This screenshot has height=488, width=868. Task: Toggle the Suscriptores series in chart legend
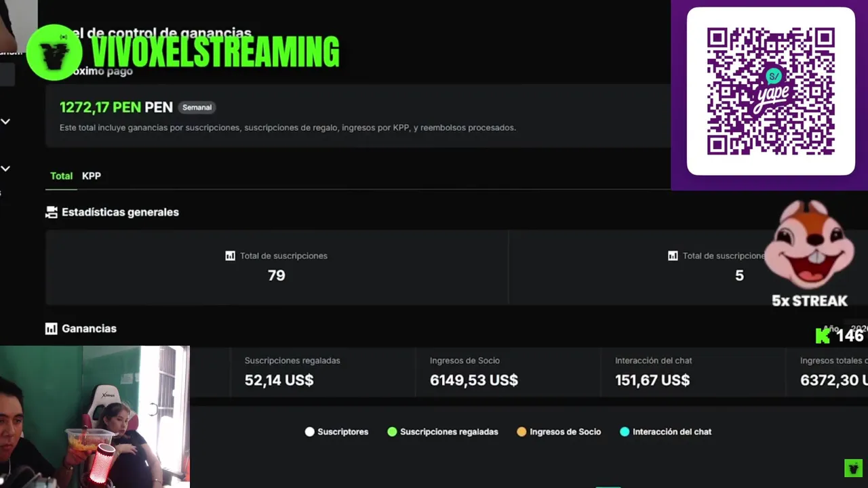point(336,432)
